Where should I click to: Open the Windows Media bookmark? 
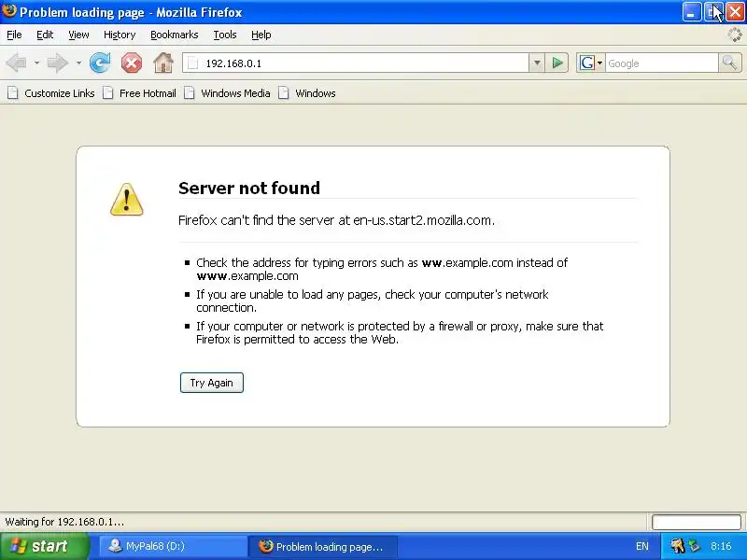pyautogui.click(x=228, y=93)
